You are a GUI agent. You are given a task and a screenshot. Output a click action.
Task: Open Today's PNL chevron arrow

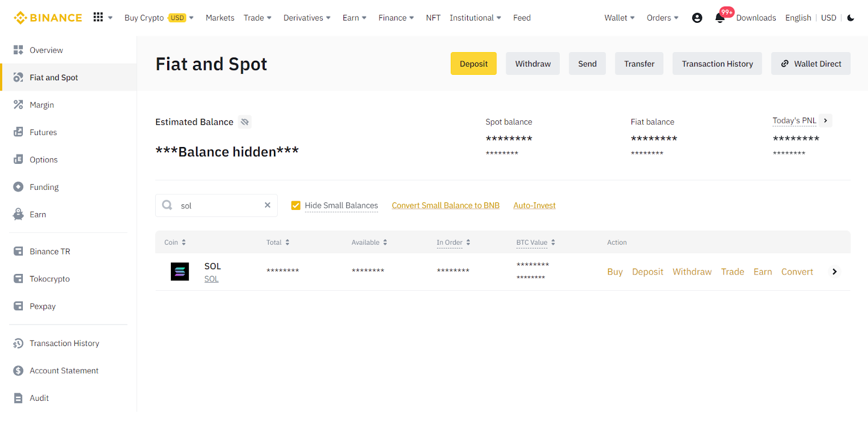tap(826, 120)
